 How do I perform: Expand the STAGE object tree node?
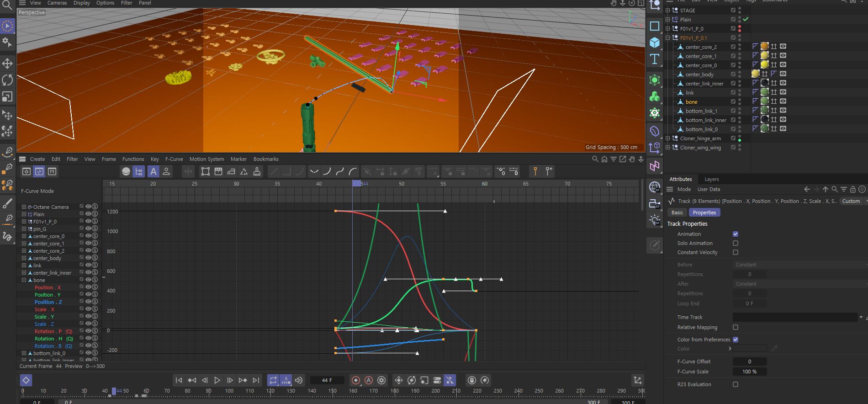click(x=668, y=11)
